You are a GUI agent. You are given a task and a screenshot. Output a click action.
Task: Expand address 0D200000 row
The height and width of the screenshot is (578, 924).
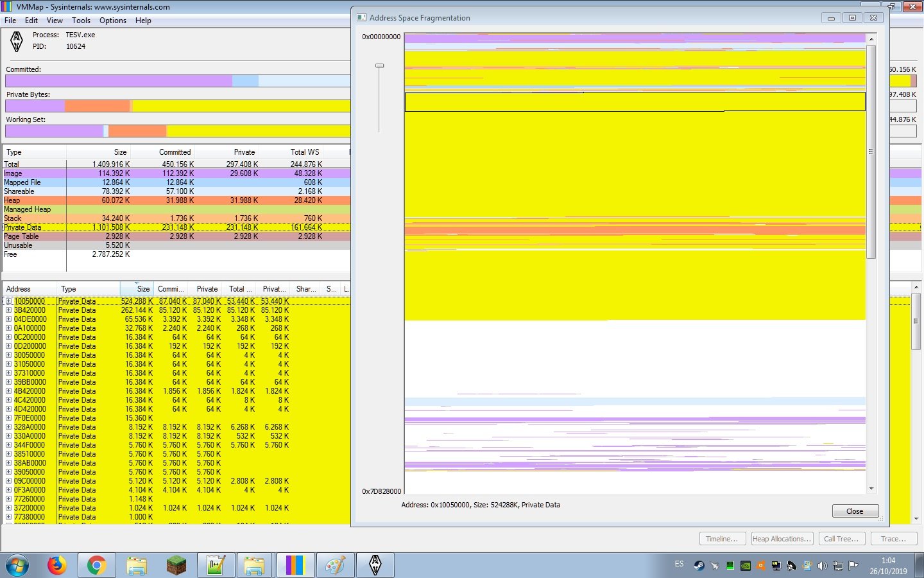pyautogui.click(x=8, y=346)
